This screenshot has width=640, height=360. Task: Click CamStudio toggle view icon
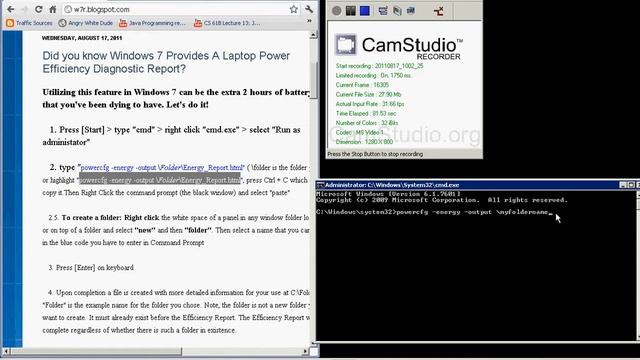coord(383,11)
